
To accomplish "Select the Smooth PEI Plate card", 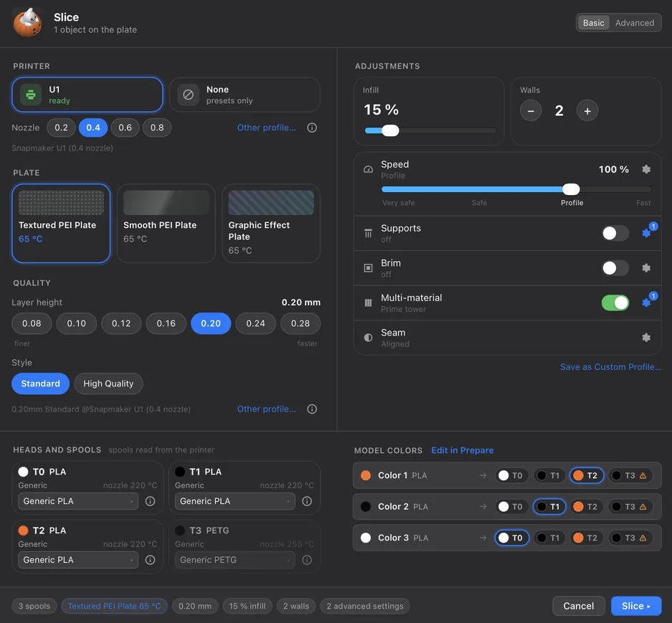I will tap(166, 223).
